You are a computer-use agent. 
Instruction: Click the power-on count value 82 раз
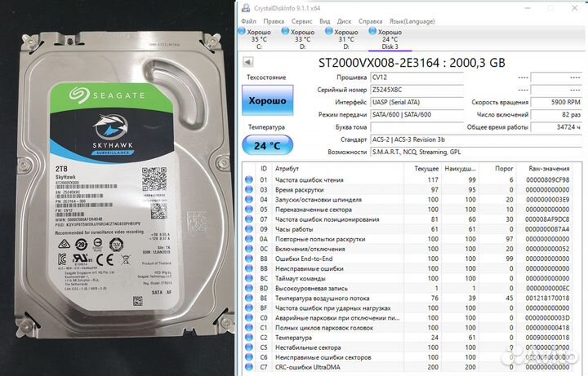(556, 115)
